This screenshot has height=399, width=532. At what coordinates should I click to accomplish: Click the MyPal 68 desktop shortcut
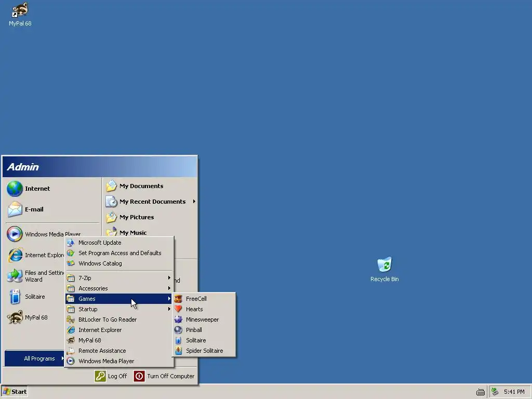tap(20, 14)
